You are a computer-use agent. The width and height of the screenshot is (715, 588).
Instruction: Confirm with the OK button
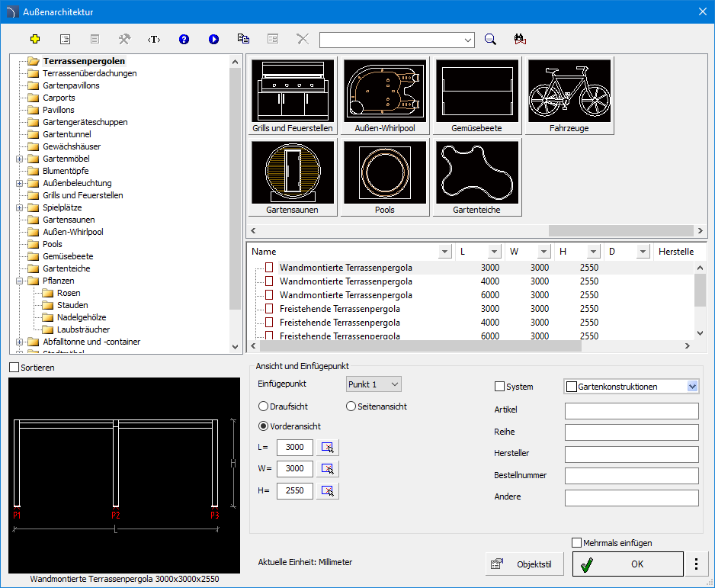pos(627,564)
